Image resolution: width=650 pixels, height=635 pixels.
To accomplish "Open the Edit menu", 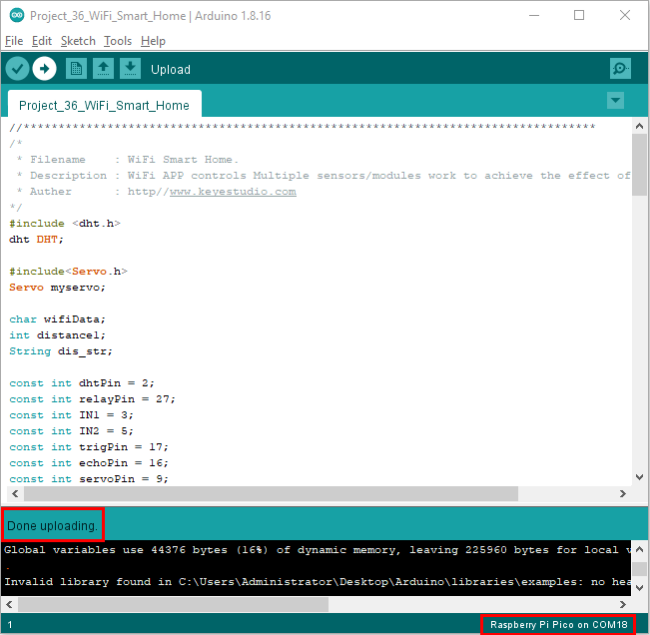I will click(x=41, y=41).
